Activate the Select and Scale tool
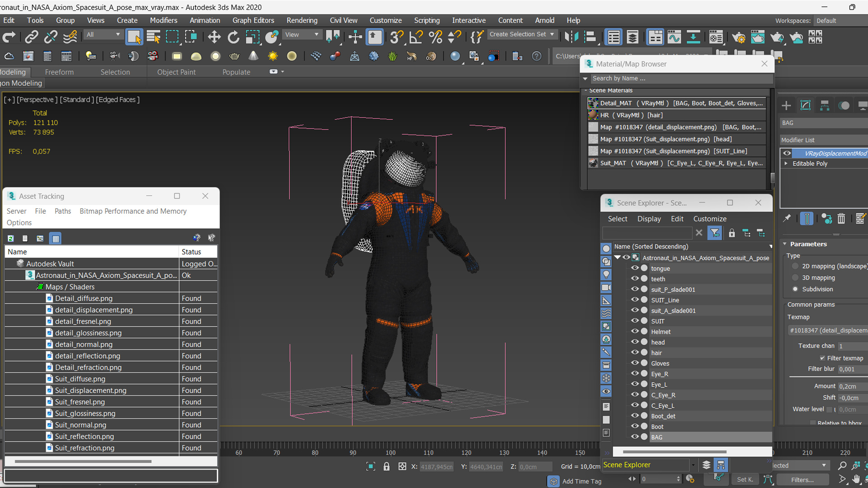868x488 pixels. click(252, 37)
